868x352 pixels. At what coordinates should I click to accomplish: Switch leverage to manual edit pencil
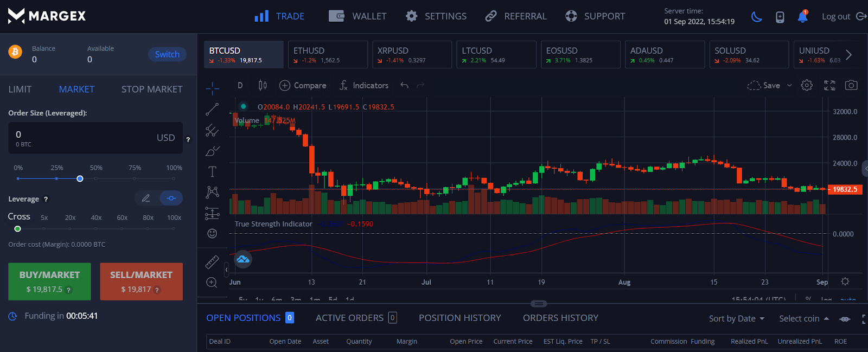[x=146, y=198]
